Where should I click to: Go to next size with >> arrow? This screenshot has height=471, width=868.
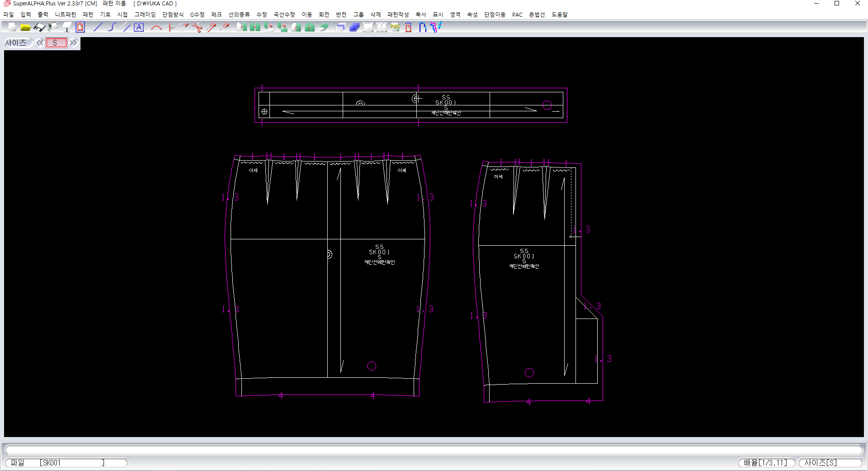[73, 43]
